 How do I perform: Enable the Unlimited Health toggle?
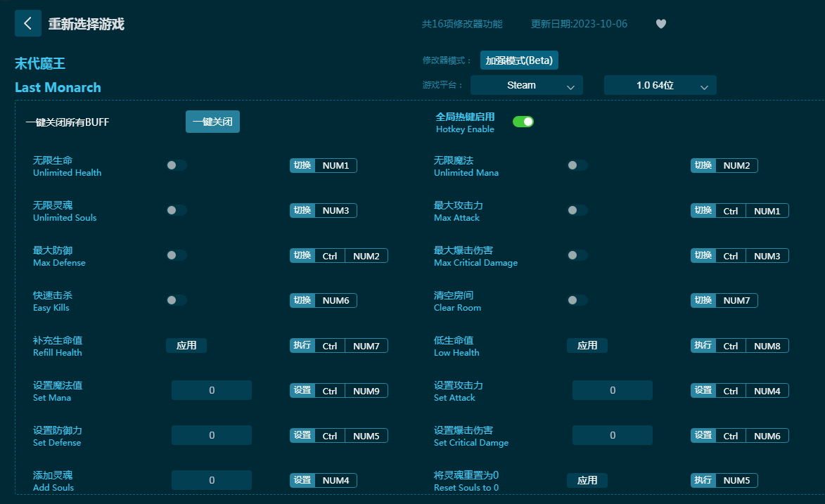tap(176, 165)
